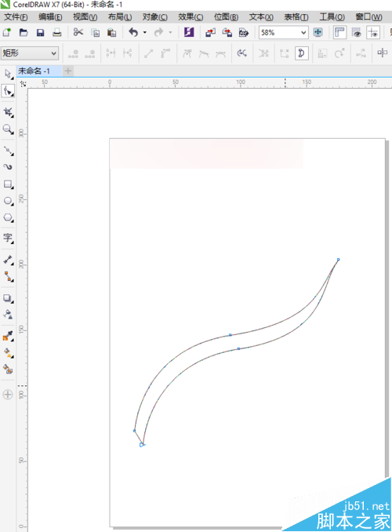Viewport: 392px width, 532px height.
Task: Select the Drop Shadow tool
Action: [8, 298]
